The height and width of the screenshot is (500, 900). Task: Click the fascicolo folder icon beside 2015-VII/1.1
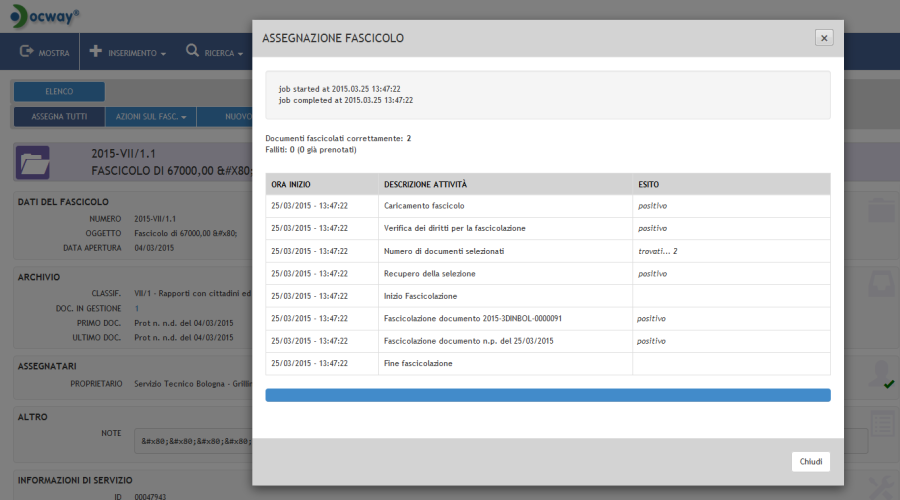pos(34,161)
